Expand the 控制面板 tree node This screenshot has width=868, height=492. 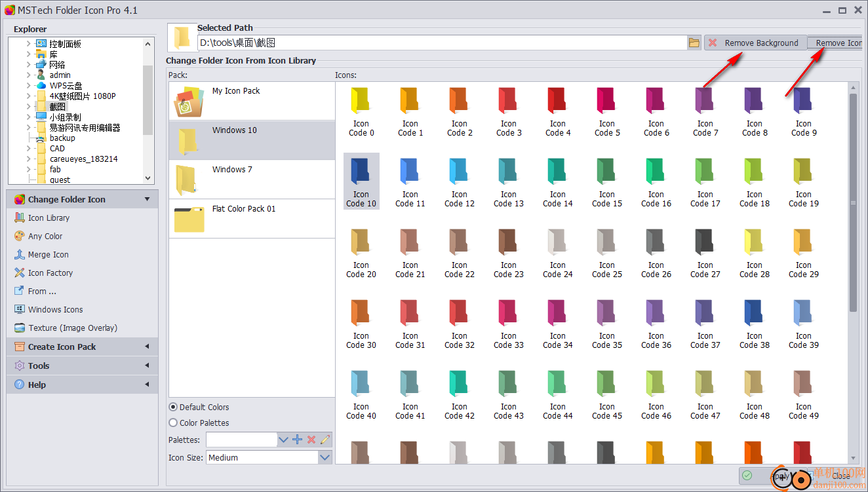pyautogui.click(x=29, y=44)
